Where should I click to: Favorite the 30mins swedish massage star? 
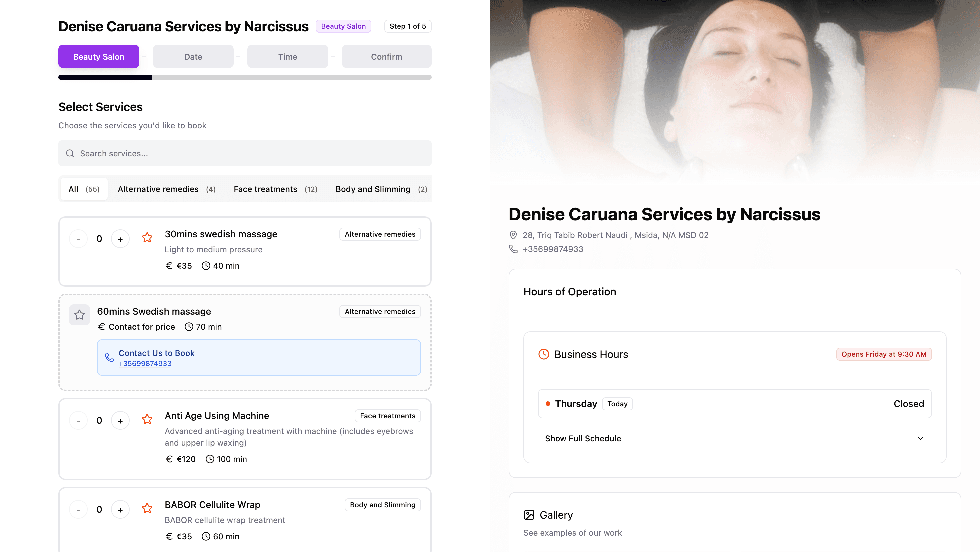click(x=147, y=238)
